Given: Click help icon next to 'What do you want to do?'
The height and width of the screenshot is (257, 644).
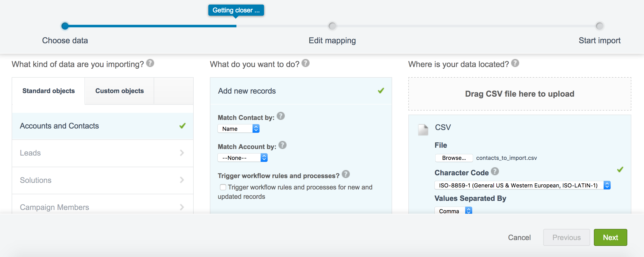Looking at the screenshot, I should coord(306,63).
